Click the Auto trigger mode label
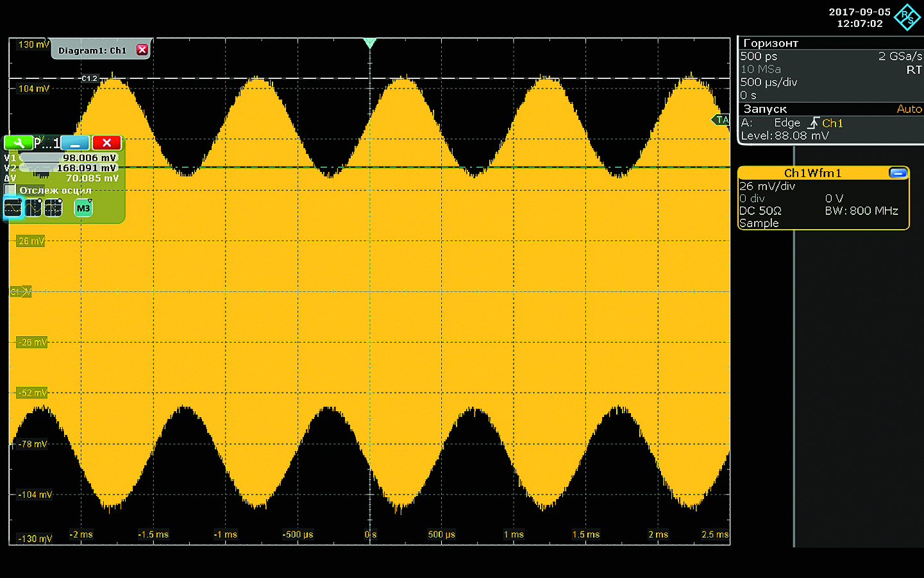The image size is (924, 578). [x=909, y=109]
